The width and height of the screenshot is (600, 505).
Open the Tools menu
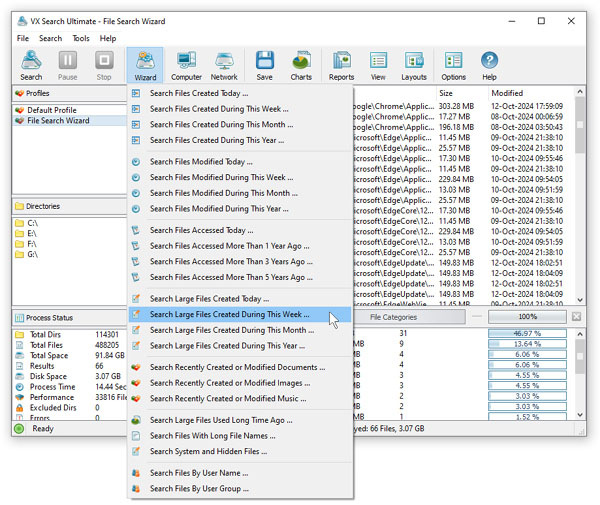coord(81,38)
